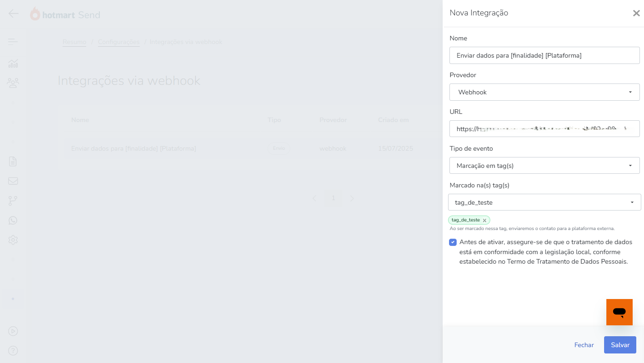Viewport: 644px width, 363px height.
Task: Click the Integrações via webhook breadcrumb text
Action: [186, 42]
